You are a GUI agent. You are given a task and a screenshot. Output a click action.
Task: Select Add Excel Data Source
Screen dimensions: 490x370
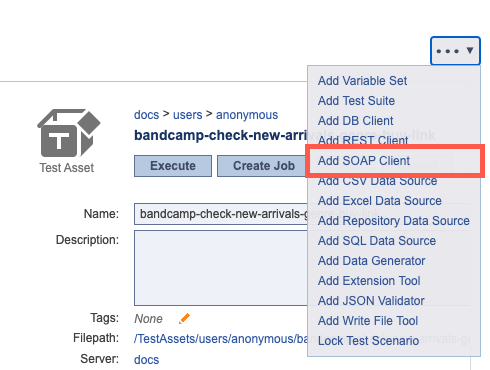tap(380, 201)
